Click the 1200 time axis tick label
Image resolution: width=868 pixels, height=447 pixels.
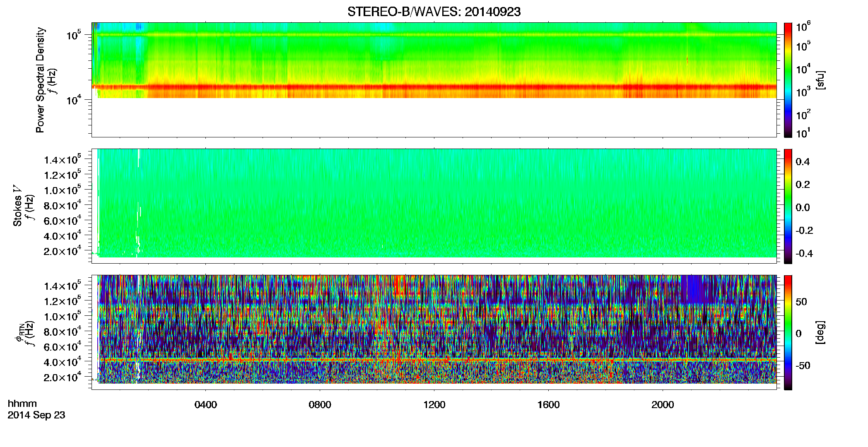coord(434,405)
